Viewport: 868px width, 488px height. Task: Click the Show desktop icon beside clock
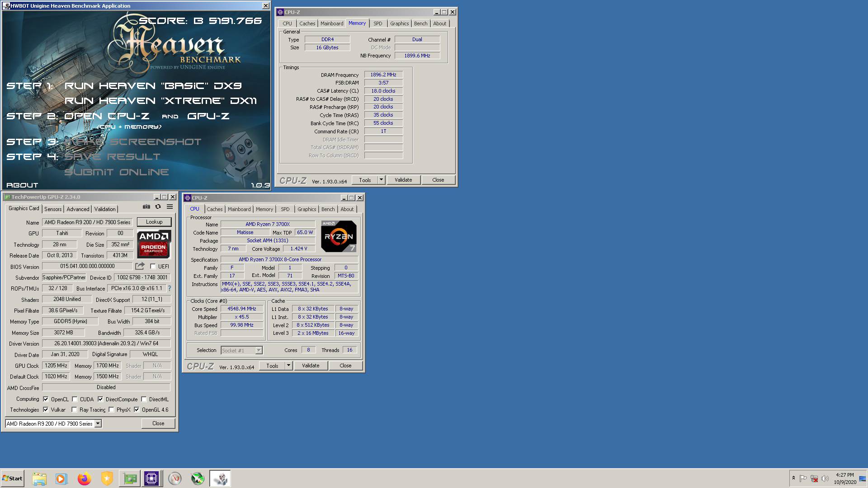point(863,479)
